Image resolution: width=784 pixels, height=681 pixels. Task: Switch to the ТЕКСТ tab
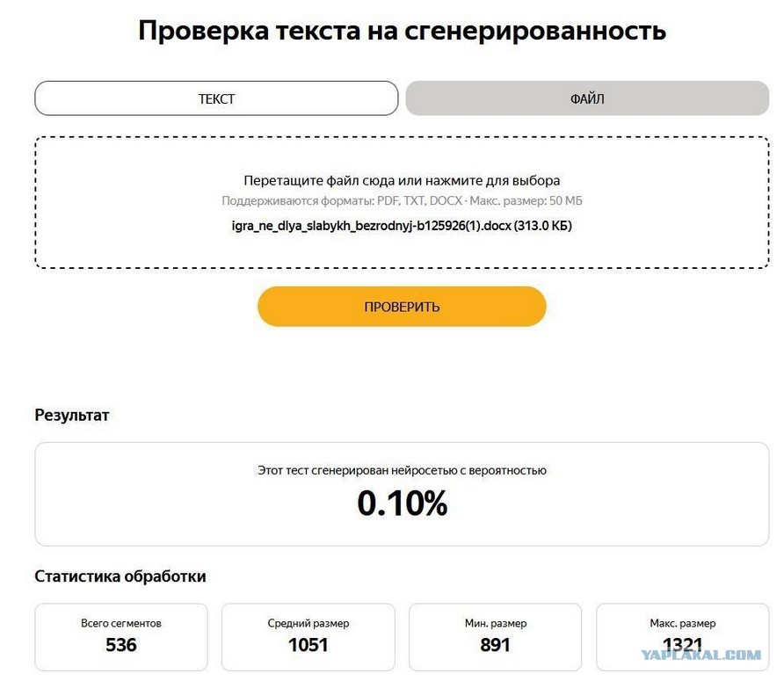click(x=216, y=98)
